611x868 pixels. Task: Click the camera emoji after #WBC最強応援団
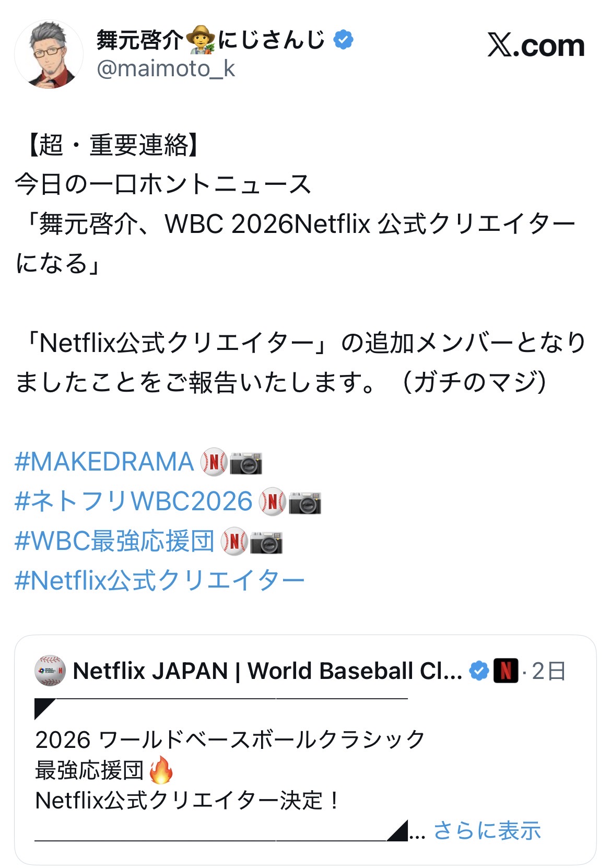pyautogui.click(x=266, y=542)
